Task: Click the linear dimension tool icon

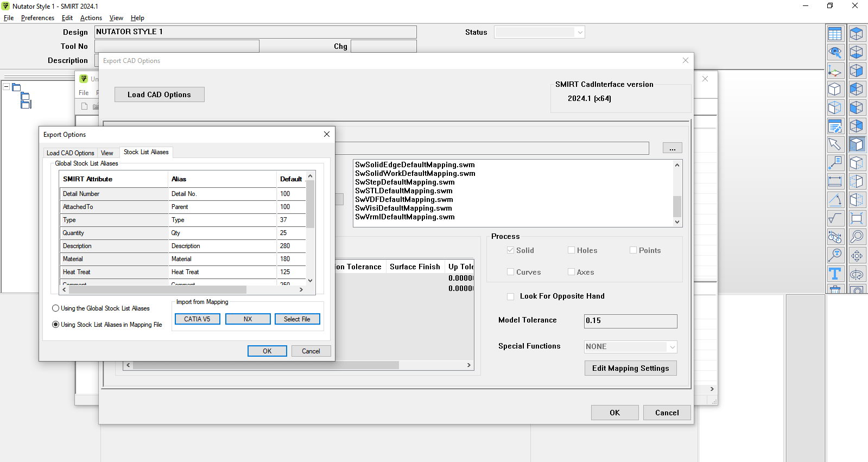Action: (x=835, y=181)
